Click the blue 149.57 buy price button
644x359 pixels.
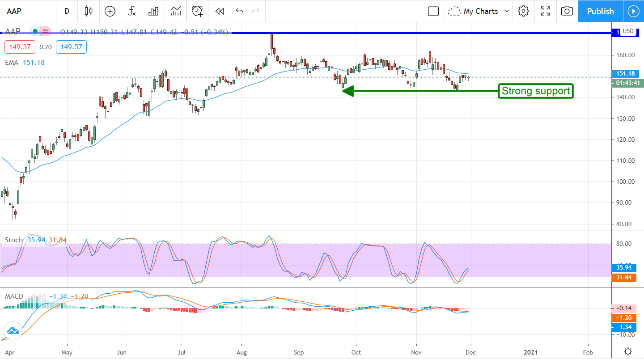(71, 47)
